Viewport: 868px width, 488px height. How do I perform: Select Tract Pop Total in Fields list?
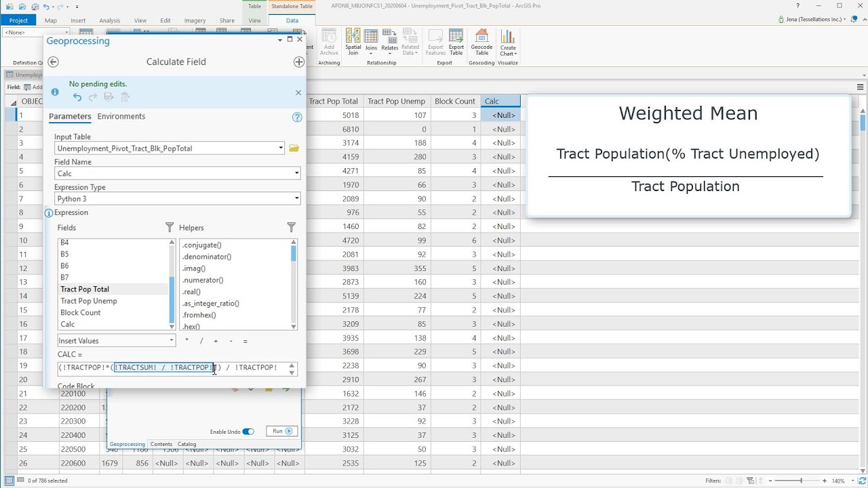click(85, 289)
